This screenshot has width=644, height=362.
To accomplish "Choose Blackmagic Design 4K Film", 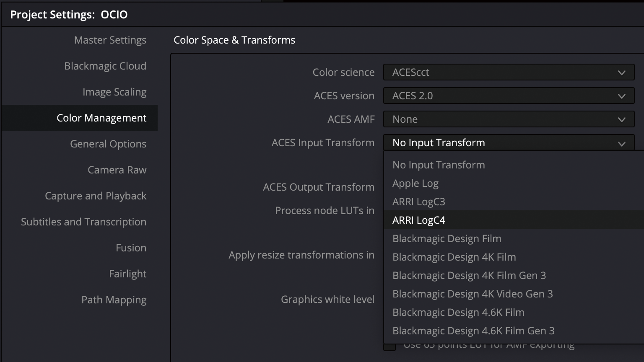I will click(x=514, y=257).
